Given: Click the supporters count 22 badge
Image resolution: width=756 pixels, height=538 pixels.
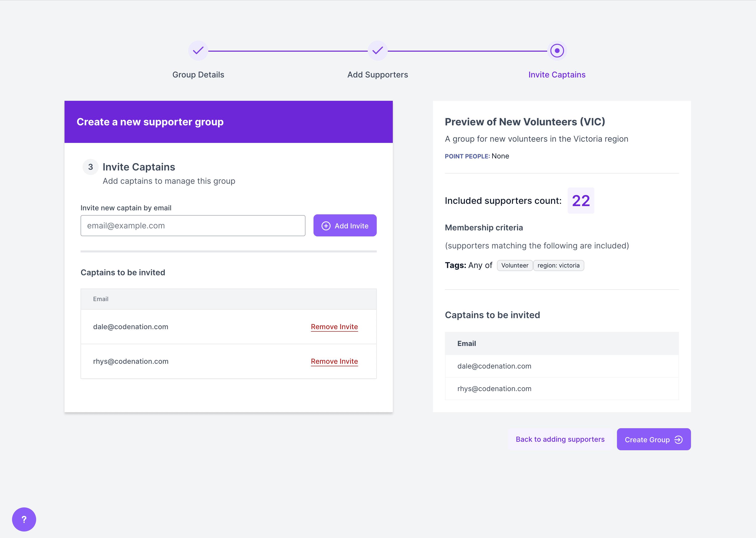Looking at the screenshot, I should [581, 201].
